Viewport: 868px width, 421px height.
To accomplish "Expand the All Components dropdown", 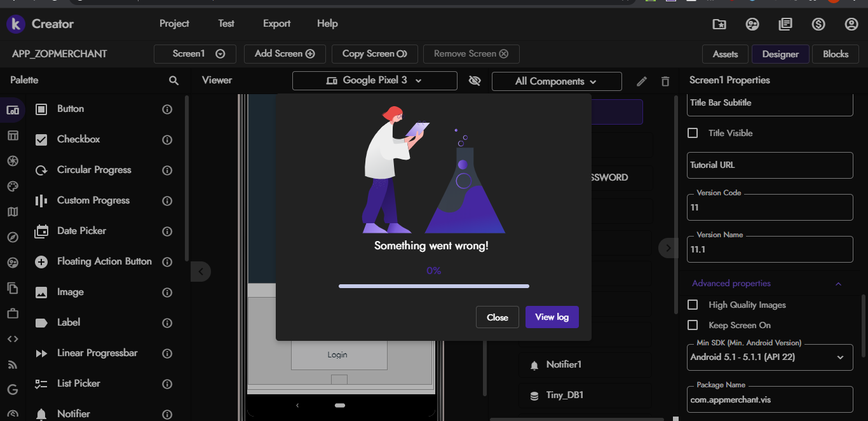I will click(556, 81).
